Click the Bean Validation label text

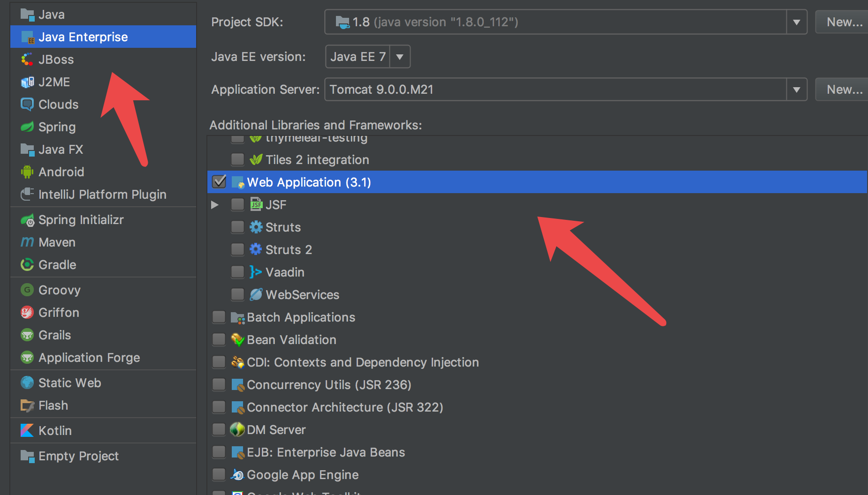(x=292, y=340)
